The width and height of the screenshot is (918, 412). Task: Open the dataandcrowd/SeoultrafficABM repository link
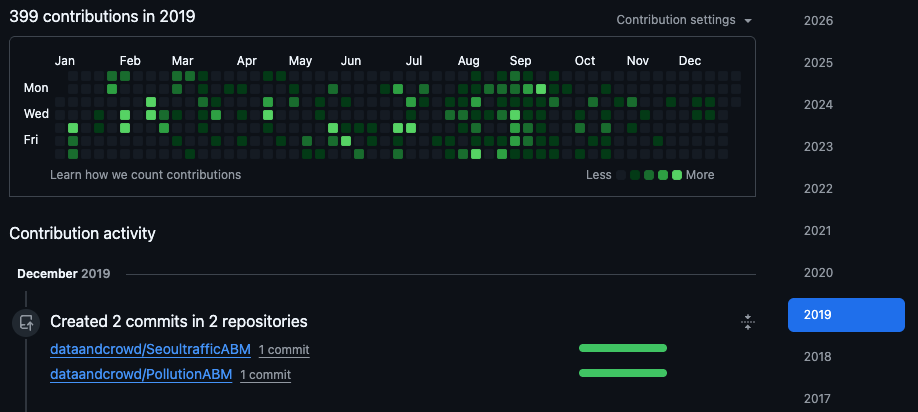150,349
